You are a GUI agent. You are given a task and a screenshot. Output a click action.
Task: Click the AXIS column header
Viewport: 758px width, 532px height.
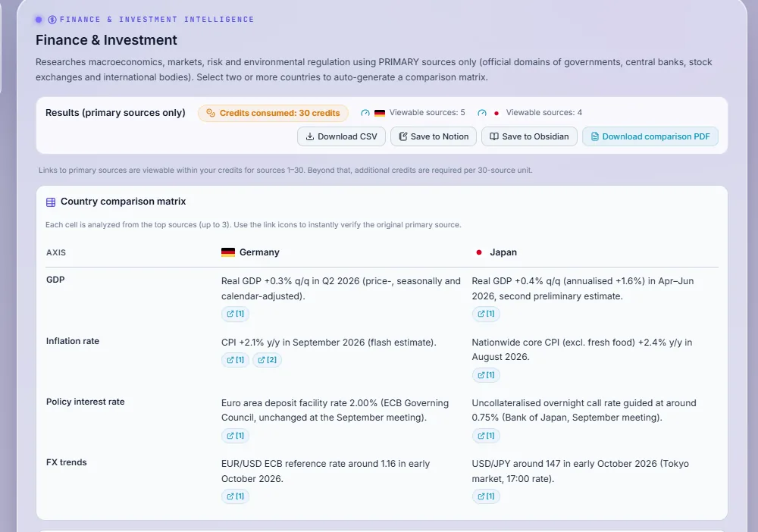click(x=56, y=252)
